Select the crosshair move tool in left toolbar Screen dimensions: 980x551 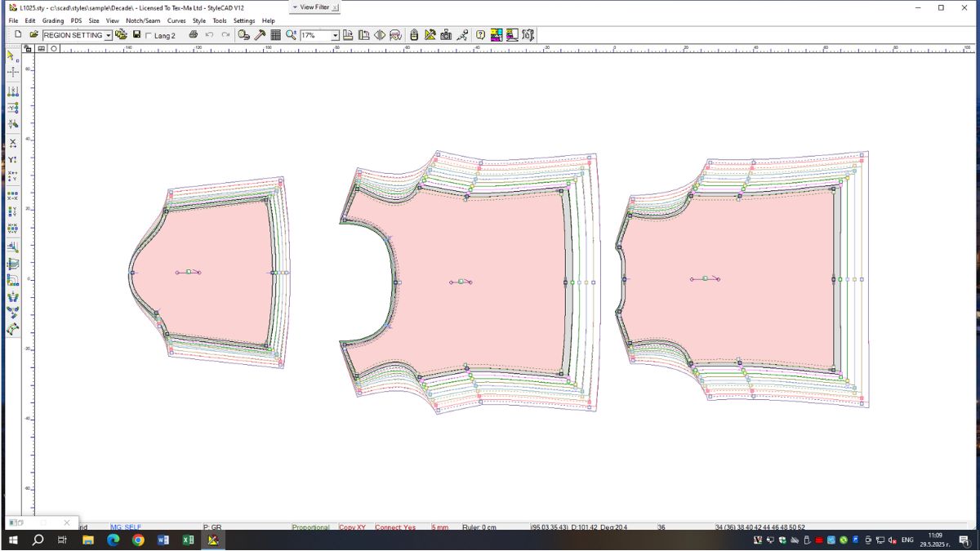point(12,73)
